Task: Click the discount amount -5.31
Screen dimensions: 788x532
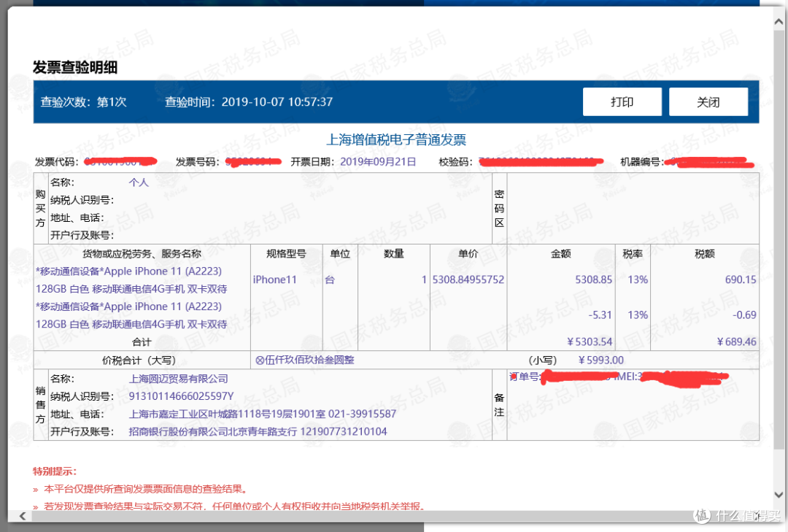Action: pos(600,315)
